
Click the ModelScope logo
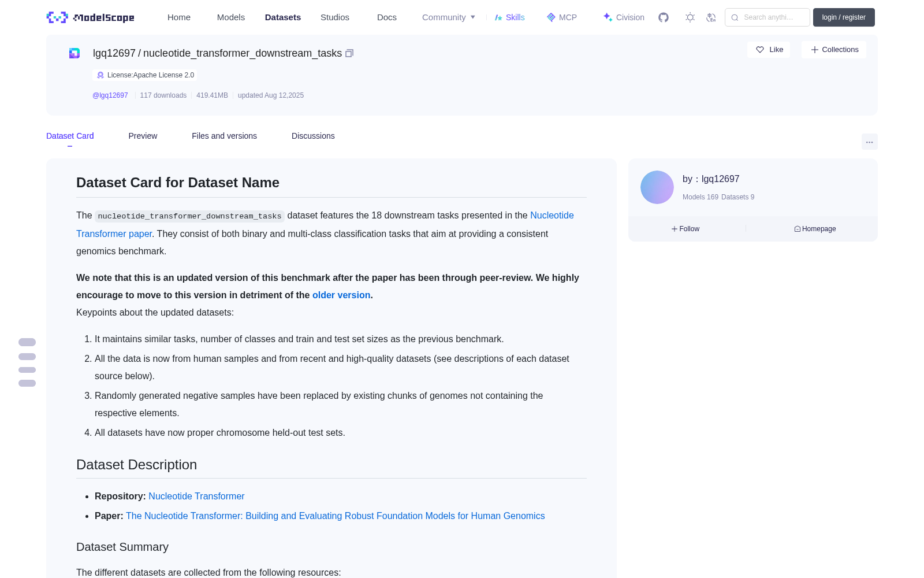90,17
